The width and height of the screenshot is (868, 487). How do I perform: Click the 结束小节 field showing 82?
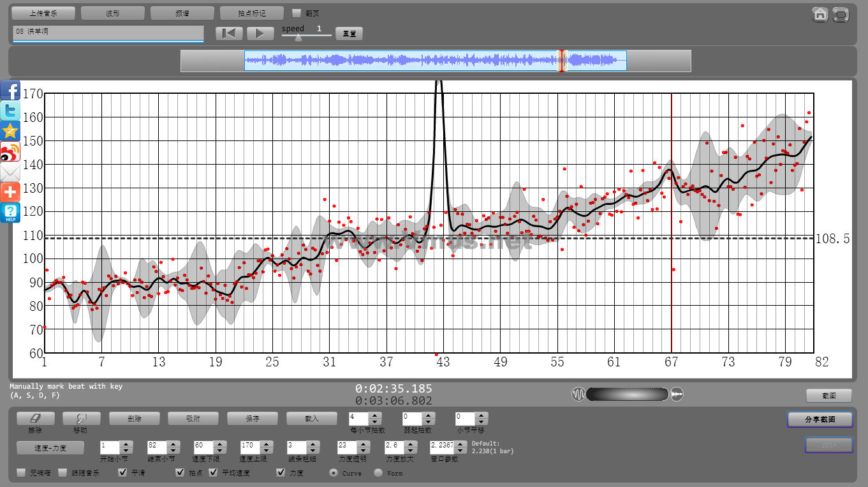coord(157,447)
